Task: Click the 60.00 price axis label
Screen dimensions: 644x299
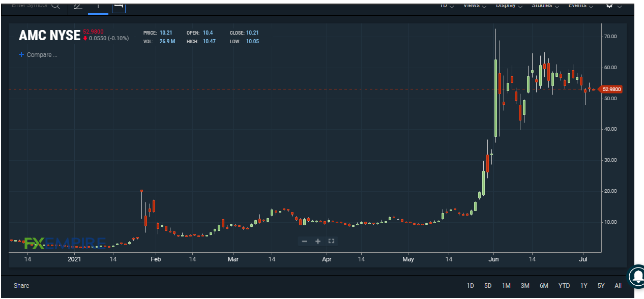Action: tap(610, 68)
